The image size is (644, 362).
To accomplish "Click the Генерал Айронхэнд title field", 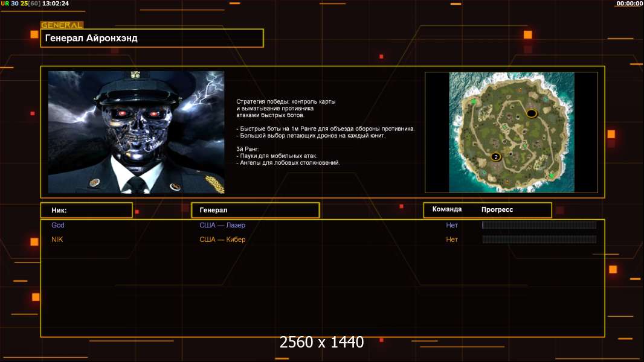I will click(x=152, y=38).
